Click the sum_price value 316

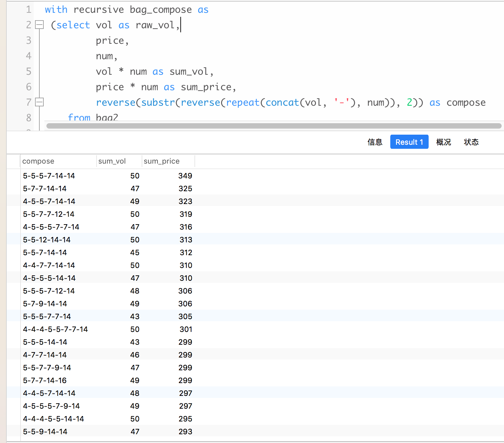click(x=186, y=227)
